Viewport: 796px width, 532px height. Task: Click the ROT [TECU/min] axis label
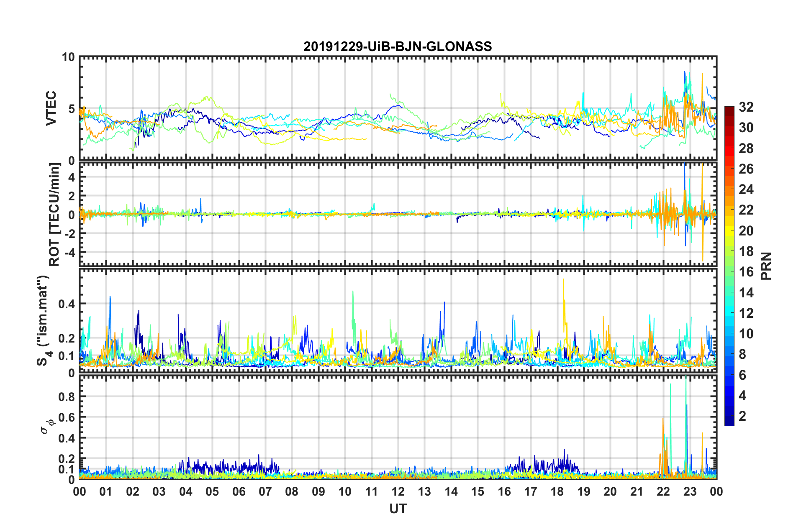tap(54, 215)
